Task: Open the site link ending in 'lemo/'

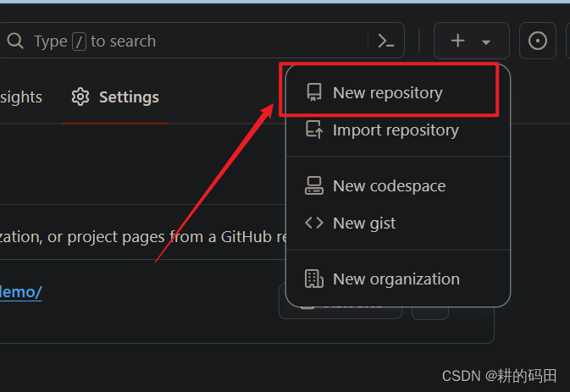Action: [x=20, y=292]
